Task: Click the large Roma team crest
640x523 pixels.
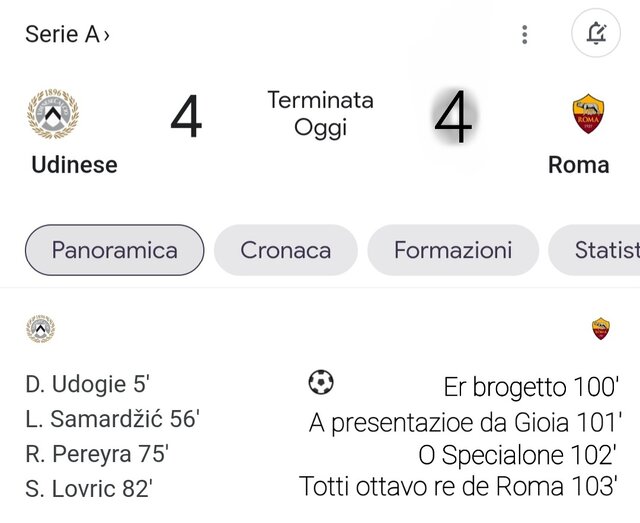Action: pos(588,114)
